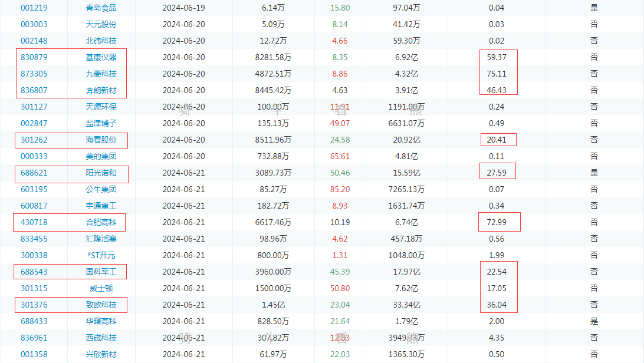This screenshot has height=363, width=644.
Task: Select the amount cell 17.97亿
Action: (x=406, y=272)
